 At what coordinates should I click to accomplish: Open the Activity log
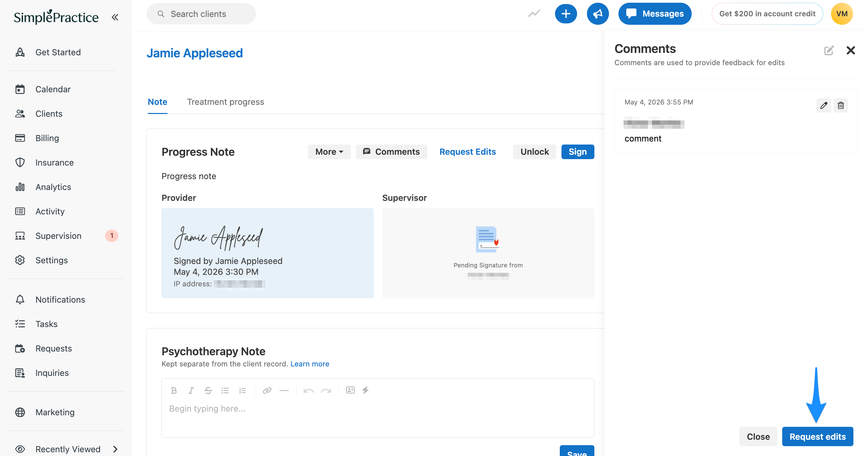pyautogui.click(x=50, y=211)
